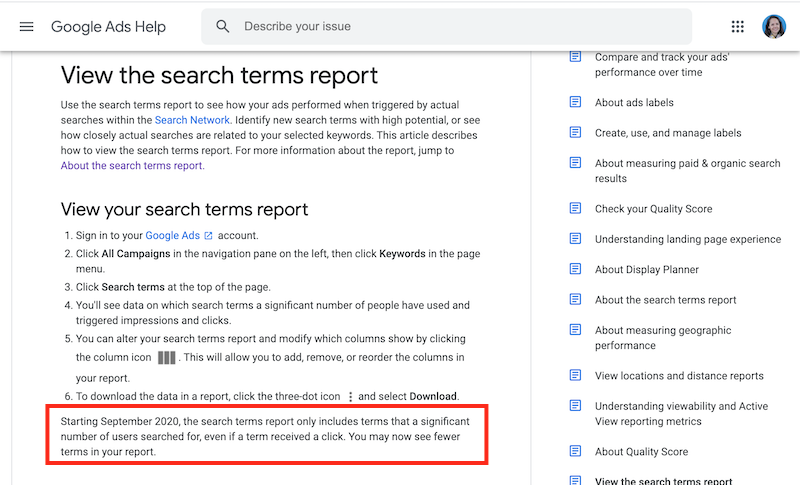This screenshot has width=800, height=485.
Task: Click the bold 'Download' text in step 6
Action: click(x=433, y=396)
